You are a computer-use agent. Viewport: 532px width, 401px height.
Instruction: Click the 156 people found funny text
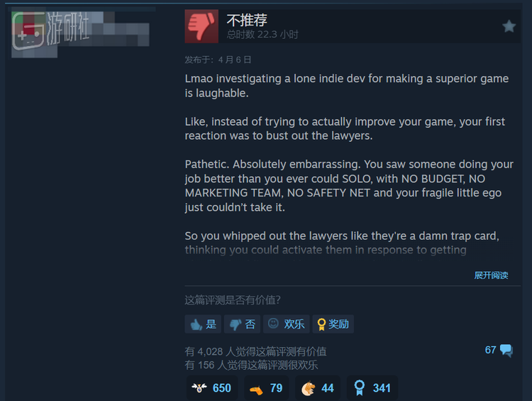click(x=251, y=365)
